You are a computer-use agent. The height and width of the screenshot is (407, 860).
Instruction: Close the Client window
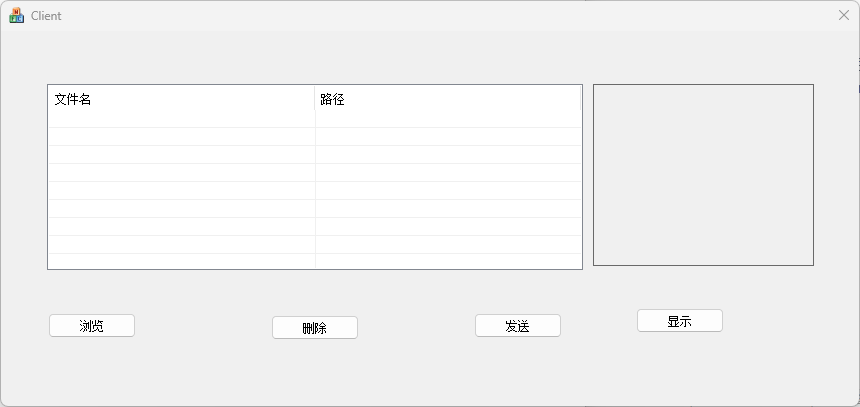tap(844, 15)
